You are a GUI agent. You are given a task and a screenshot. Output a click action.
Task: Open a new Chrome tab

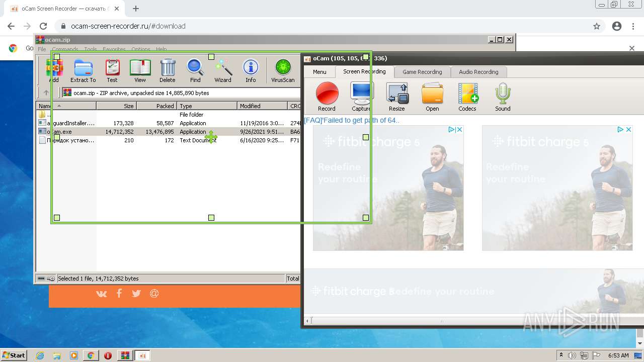point(136,9)
